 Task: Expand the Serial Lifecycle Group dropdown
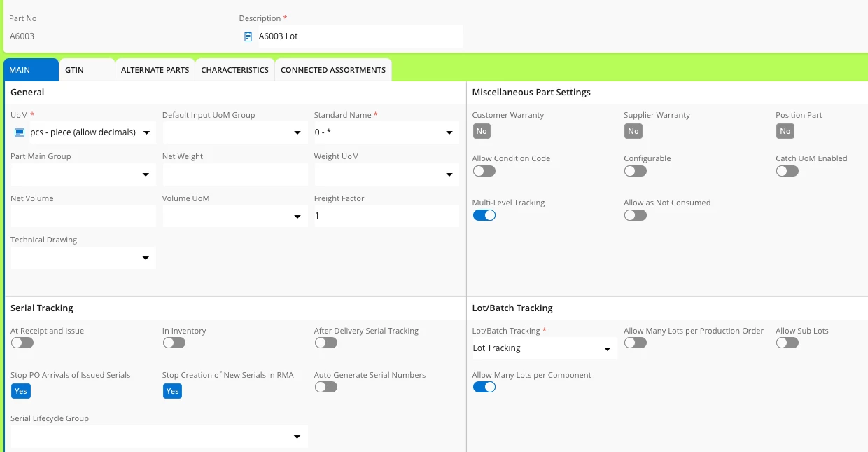tap(297, 437)
